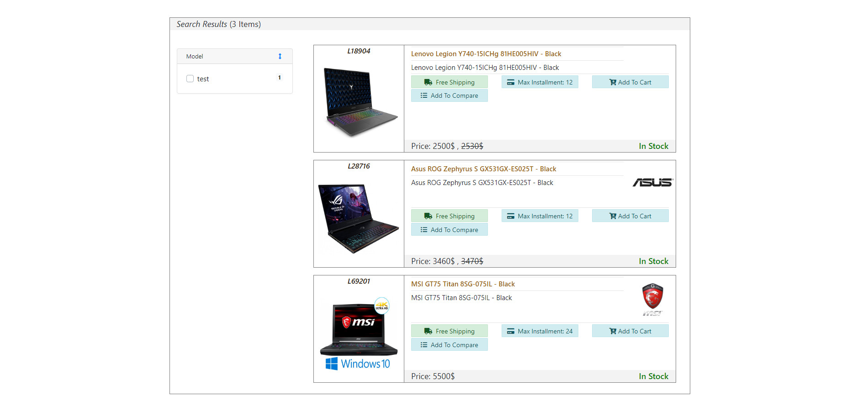The height and width of the screenshot is (412, 868).
Task: Click the list icon on MSI Add To Compare
Action: pos(424,345)
